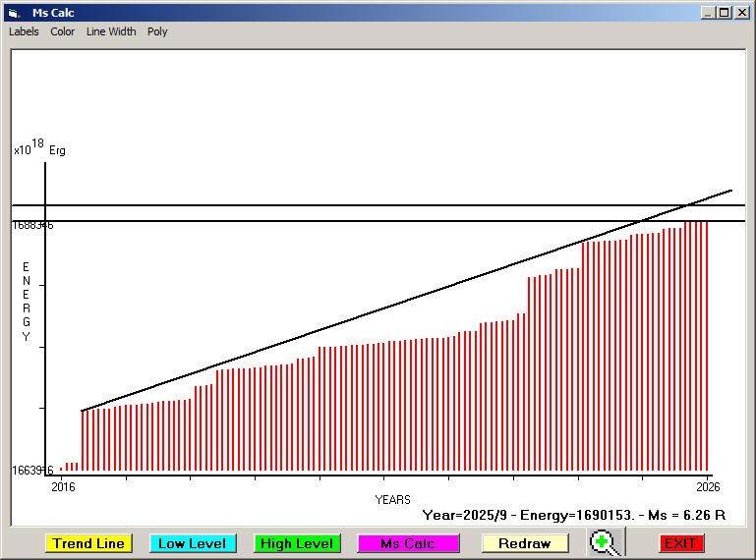Open the Color menu
The width and height of the screenshot is (756, 560).
63,31
